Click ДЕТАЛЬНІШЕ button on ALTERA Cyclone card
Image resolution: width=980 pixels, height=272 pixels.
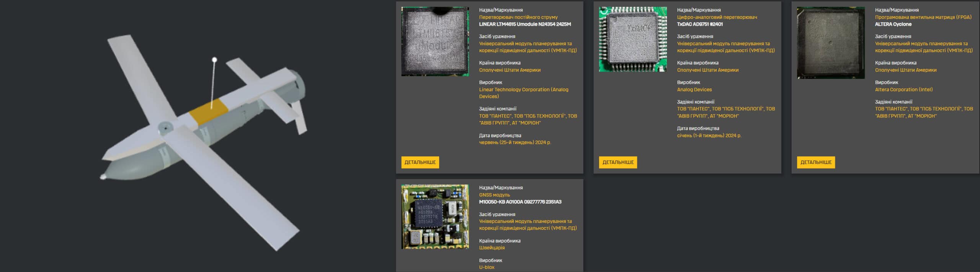tap(816, 162)
